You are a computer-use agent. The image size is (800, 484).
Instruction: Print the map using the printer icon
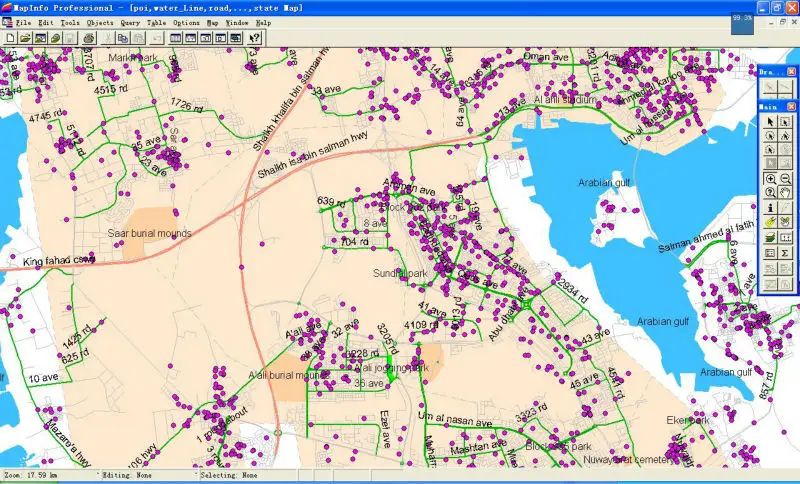88,38
